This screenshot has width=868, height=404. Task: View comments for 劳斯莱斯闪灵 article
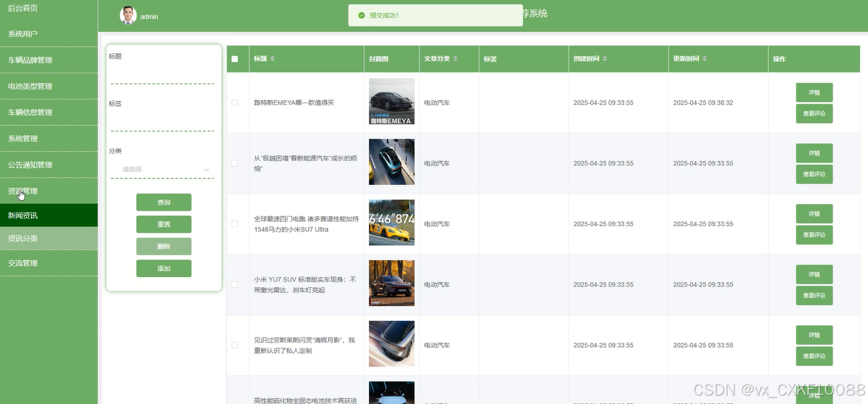click(814, 356)
